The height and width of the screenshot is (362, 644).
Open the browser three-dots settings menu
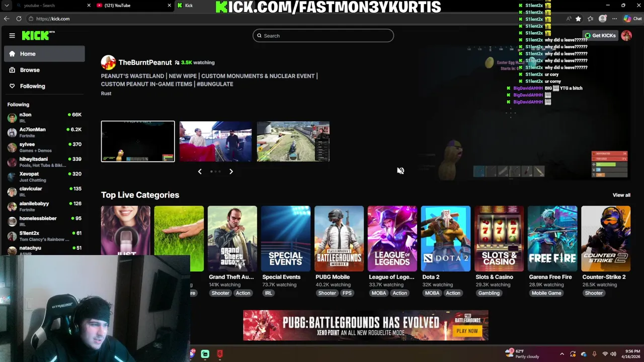click(614, 19)
